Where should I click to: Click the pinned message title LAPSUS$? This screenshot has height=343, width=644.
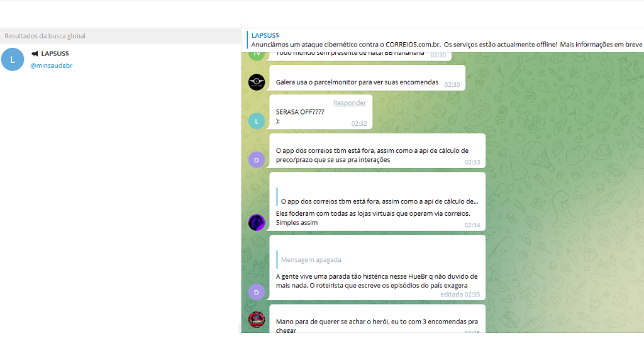[x=265, y=35]
